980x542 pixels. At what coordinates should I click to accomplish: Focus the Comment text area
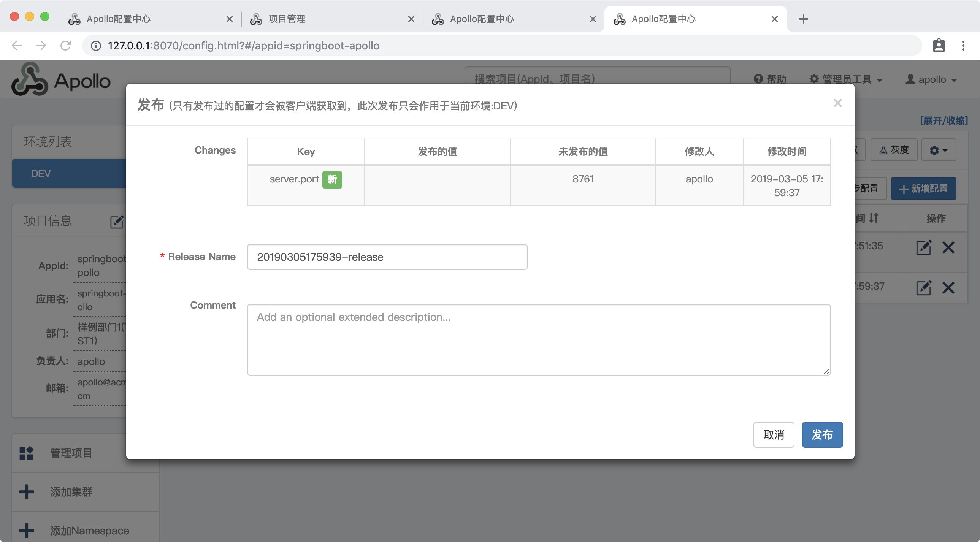538,339
